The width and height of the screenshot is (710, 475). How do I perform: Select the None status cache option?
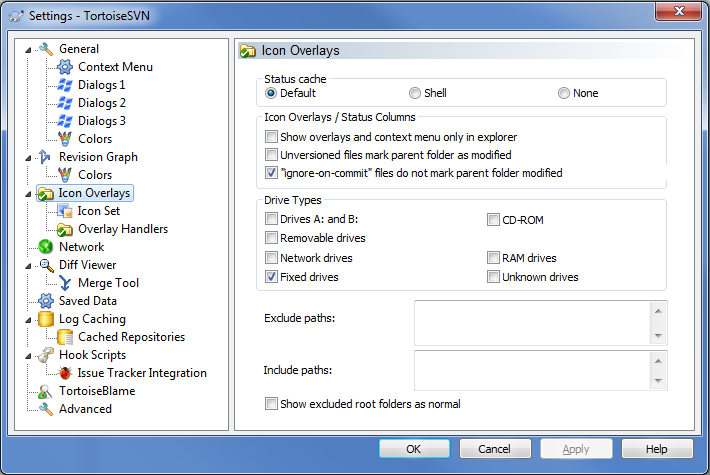click(x=564, y=93)
